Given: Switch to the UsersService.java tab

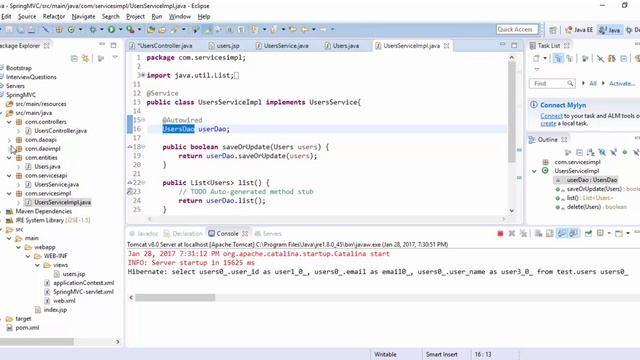Looking at the screenshot, I should (282, 46).
